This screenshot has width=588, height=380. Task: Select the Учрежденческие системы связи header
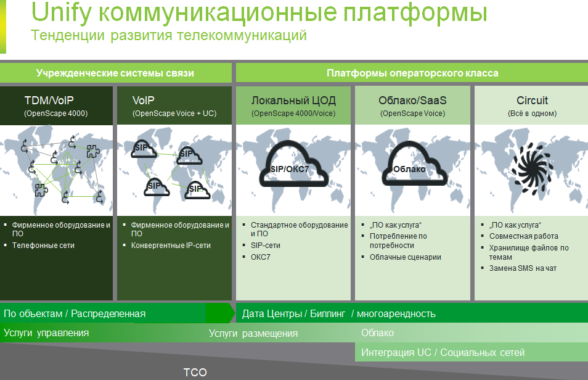pyautogui.click(x=115, y=73)
